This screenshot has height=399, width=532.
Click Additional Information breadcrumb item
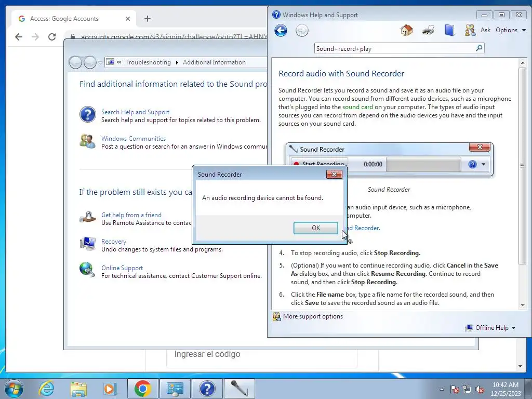tap(214, 62)
